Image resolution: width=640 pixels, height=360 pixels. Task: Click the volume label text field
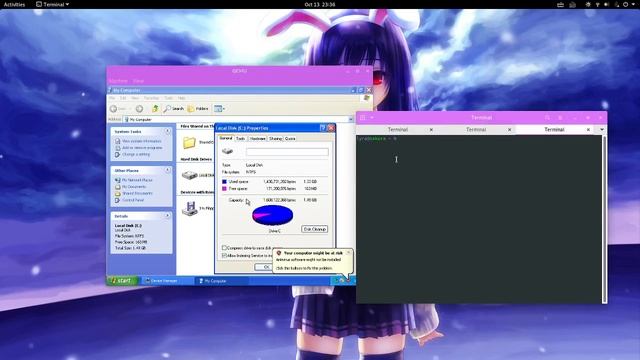(x=287, y=152)
